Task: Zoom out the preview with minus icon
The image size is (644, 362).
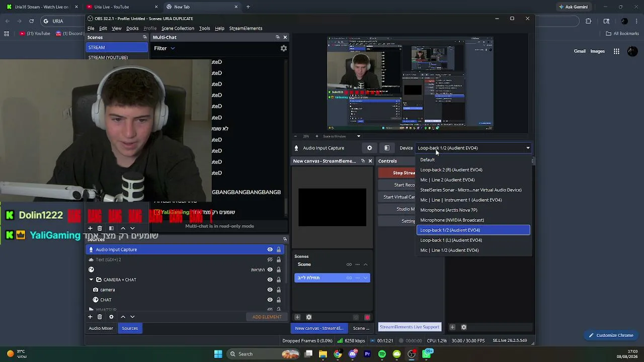Action: 296,136
